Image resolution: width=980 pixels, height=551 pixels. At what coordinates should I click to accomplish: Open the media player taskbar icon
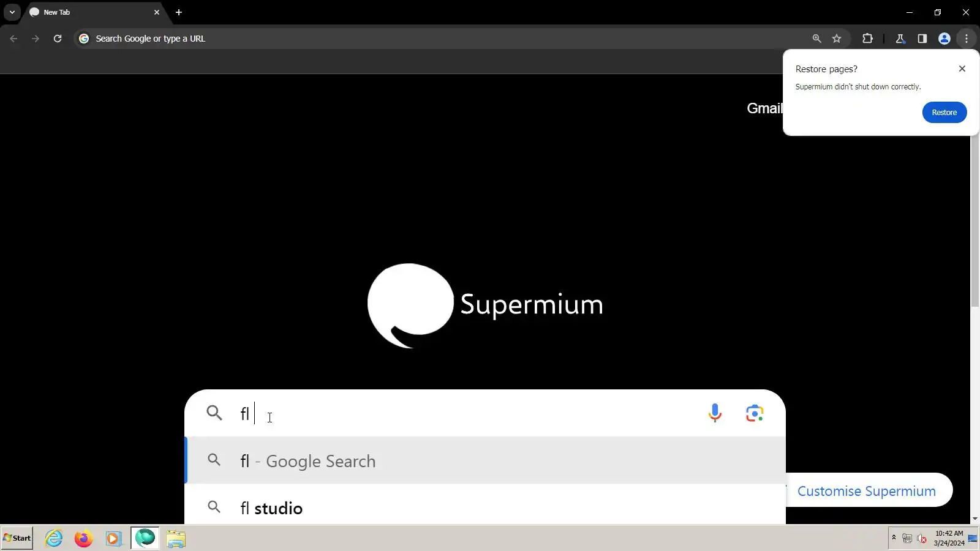113,539
